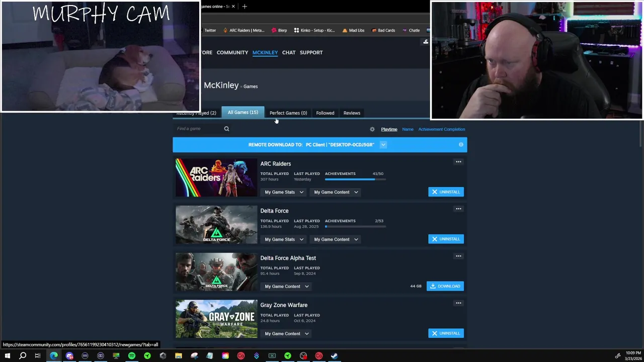Click the info icon on the remote download bar
Screen dimensions: 644x362
(461, 145)
